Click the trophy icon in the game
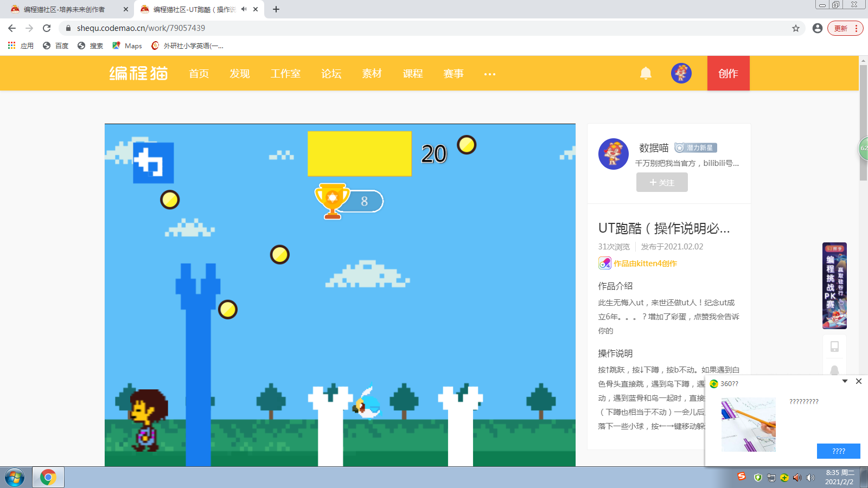This screenshot has width=868, height=488. click(332, 201)
